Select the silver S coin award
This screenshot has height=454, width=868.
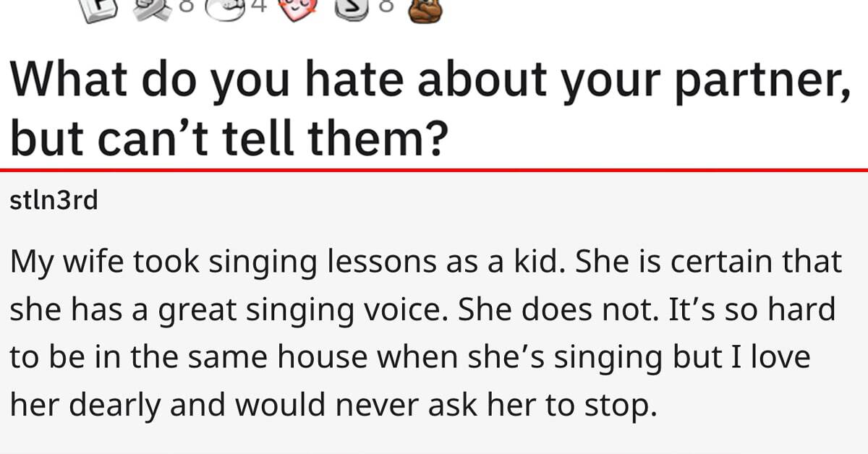[349, 10]
